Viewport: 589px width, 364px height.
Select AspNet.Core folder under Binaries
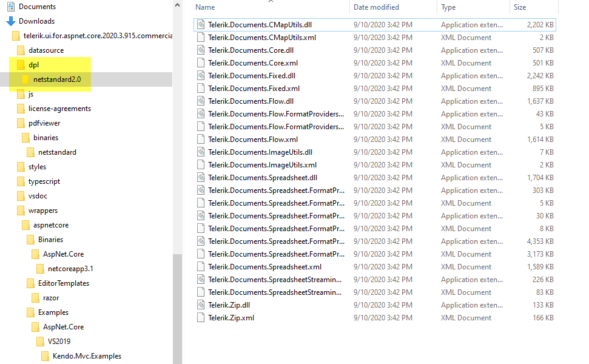pos(63,254)
